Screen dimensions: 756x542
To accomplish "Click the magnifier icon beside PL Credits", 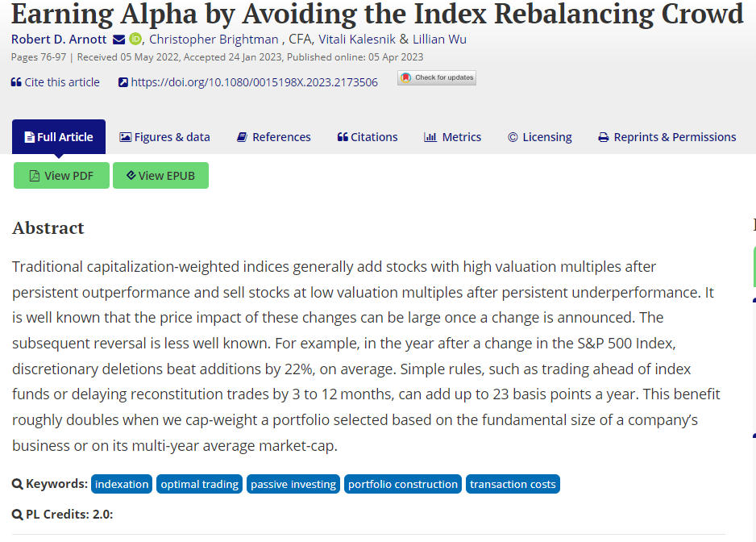I will click(x=18, y=515).
